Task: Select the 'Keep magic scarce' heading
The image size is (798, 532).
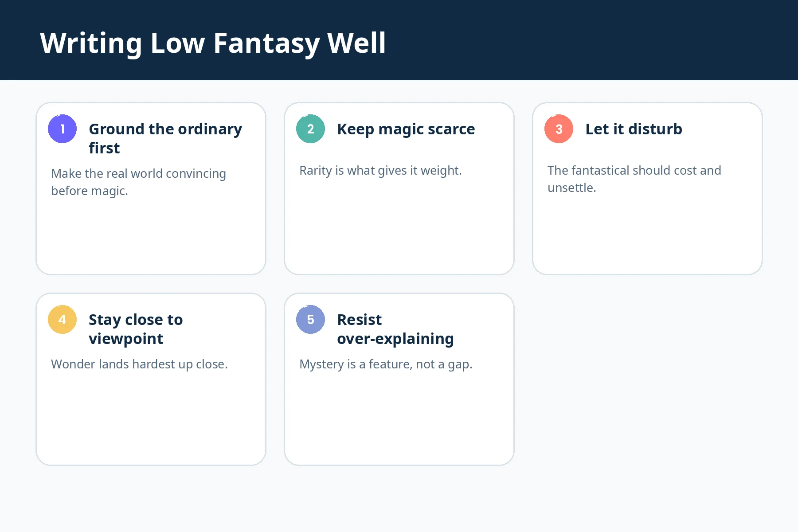Action: 406,129
